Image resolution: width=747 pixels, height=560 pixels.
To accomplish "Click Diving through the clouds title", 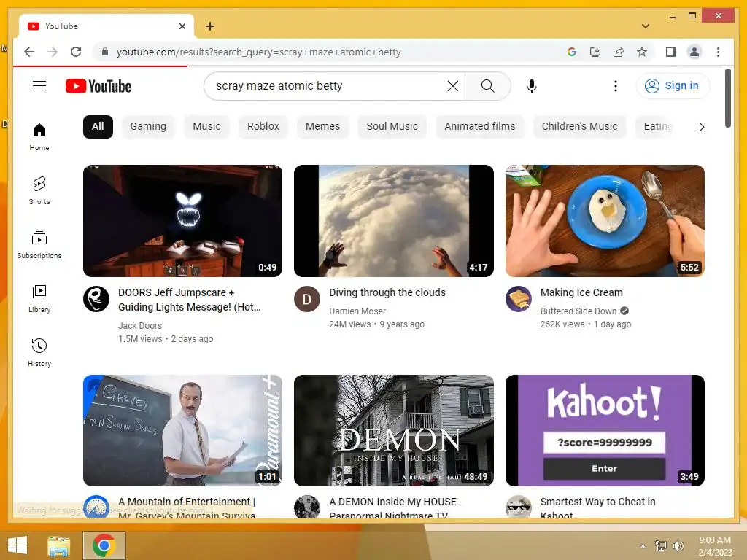I will (x=387, y=292).
